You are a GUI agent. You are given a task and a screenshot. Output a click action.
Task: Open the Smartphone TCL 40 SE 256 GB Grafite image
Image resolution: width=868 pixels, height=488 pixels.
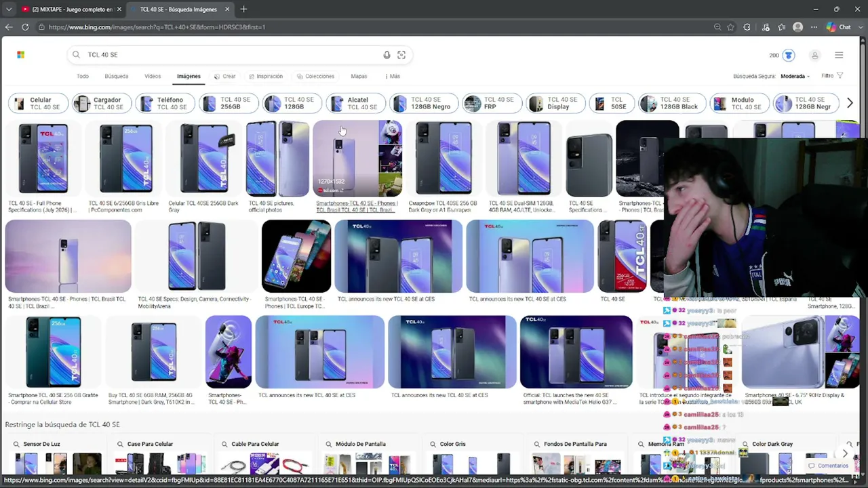(53, 352)
